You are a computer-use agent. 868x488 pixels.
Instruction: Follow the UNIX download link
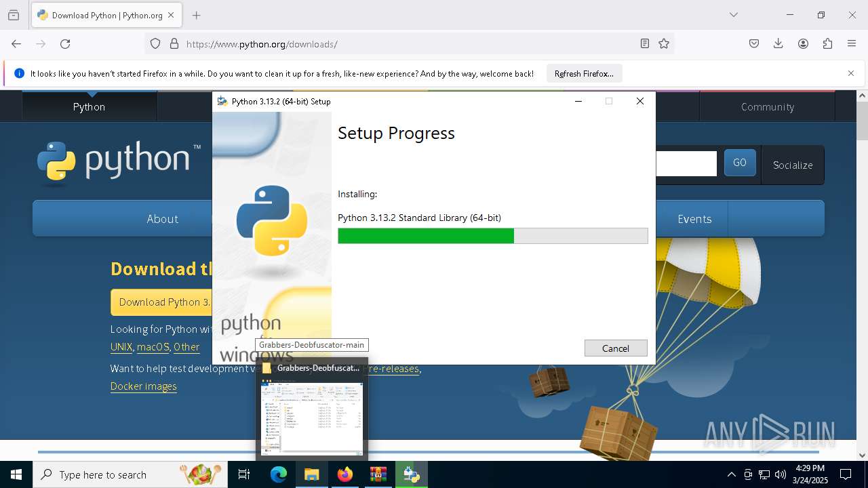[x=121, y=347]
